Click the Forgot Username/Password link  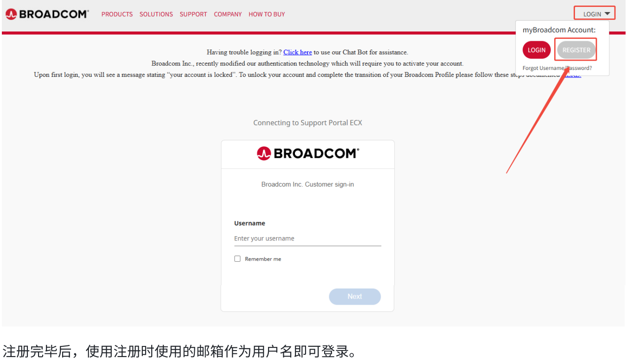coord(557,68)
